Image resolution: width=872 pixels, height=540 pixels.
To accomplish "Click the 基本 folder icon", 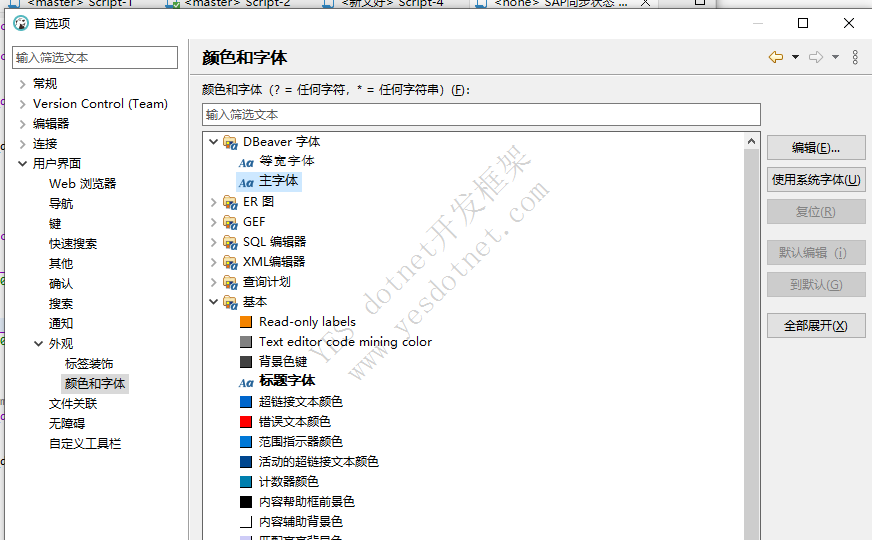I will click(230, 303).
